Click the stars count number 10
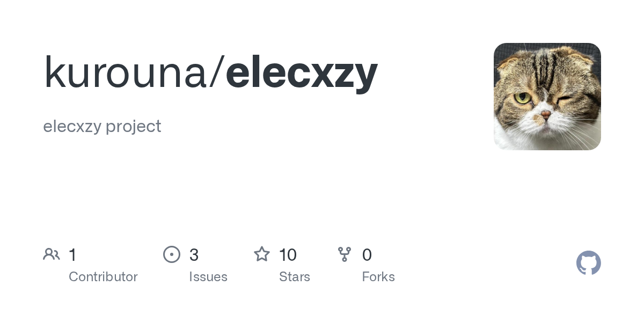This screenshot has width=644, height=322. tap(288, 254)
